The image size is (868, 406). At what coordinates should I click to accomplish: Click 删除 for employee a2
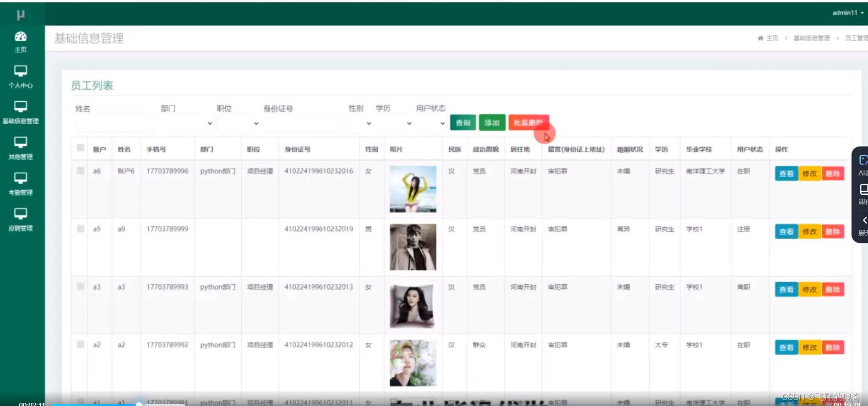[833, 347]
